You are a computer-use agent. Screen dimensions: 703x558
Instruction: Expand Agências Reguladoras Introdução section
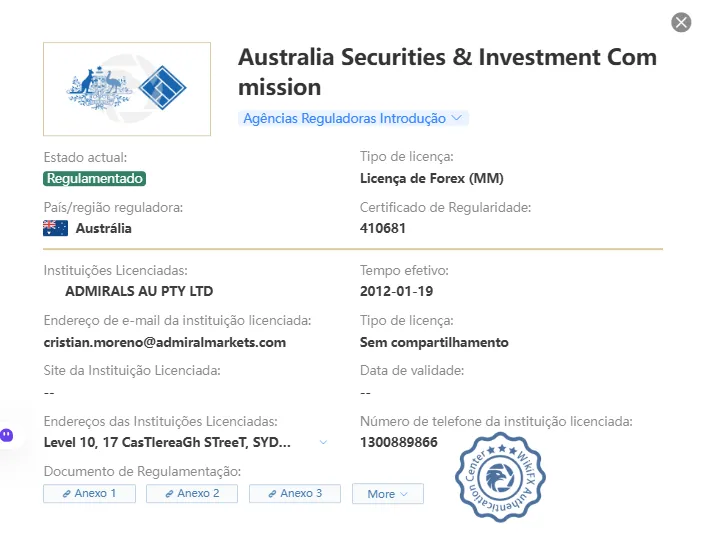(x=353, y=118)
